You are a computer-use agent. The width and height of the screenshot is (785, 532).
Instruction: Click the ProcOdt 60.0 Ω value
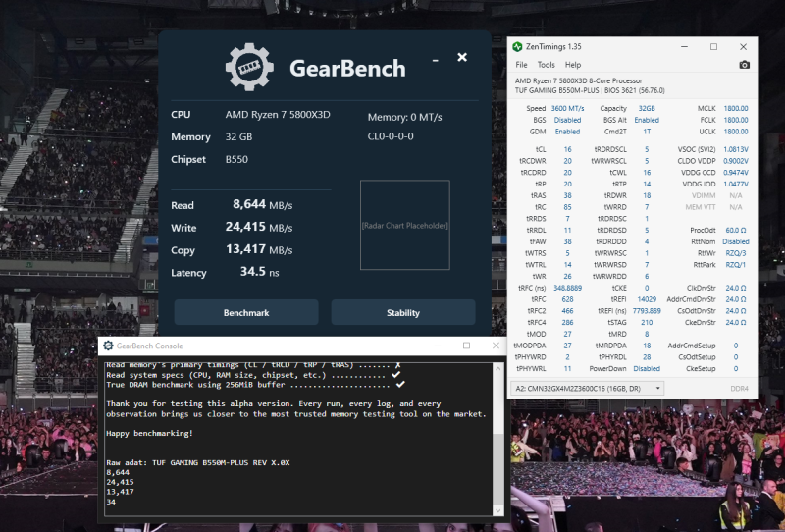pos(735,230)
